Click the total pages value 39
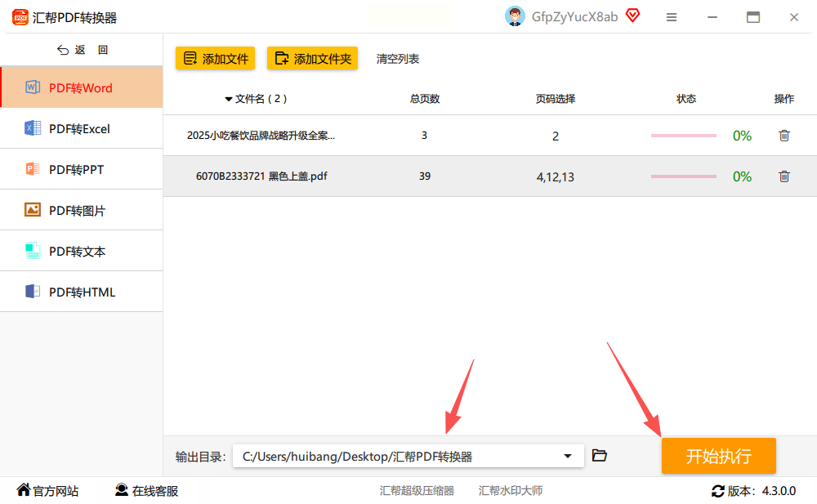This screenshot has height=504, width=817. click(425, 176)
